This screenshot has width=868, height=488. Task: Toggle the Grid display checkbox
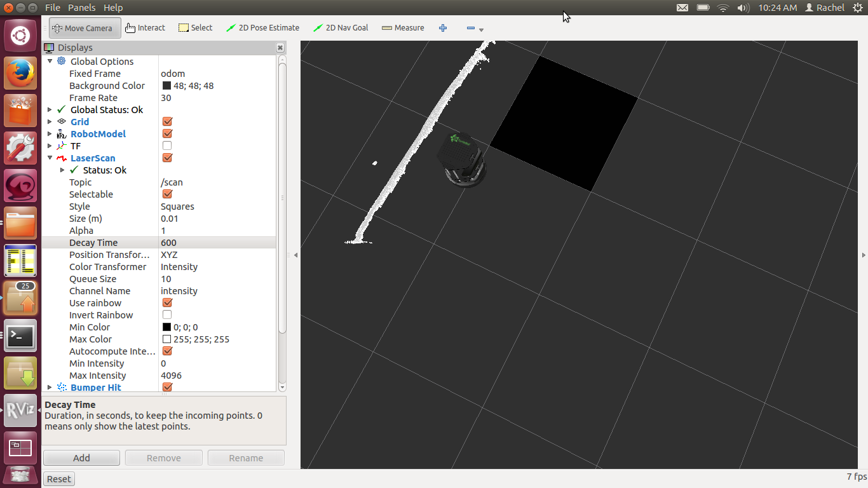(167, 122)
